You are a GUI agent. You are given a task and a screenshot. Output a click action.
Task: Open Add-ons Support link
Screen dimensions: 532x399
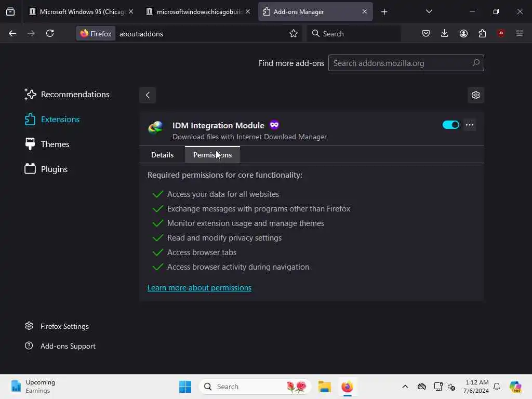pyautogui.click(x=60, y=346)
